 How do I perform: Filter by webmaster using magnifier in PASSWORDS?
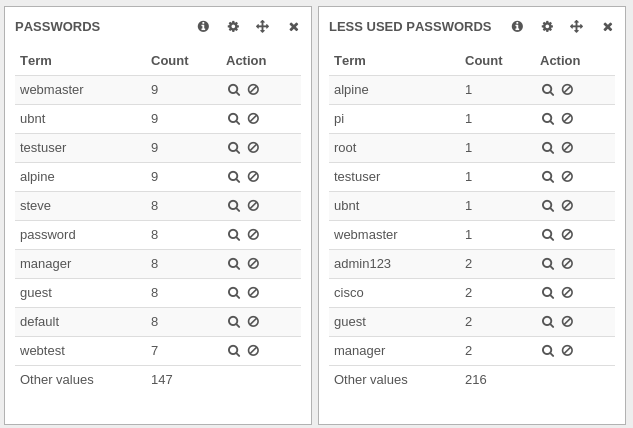point(234,90)
